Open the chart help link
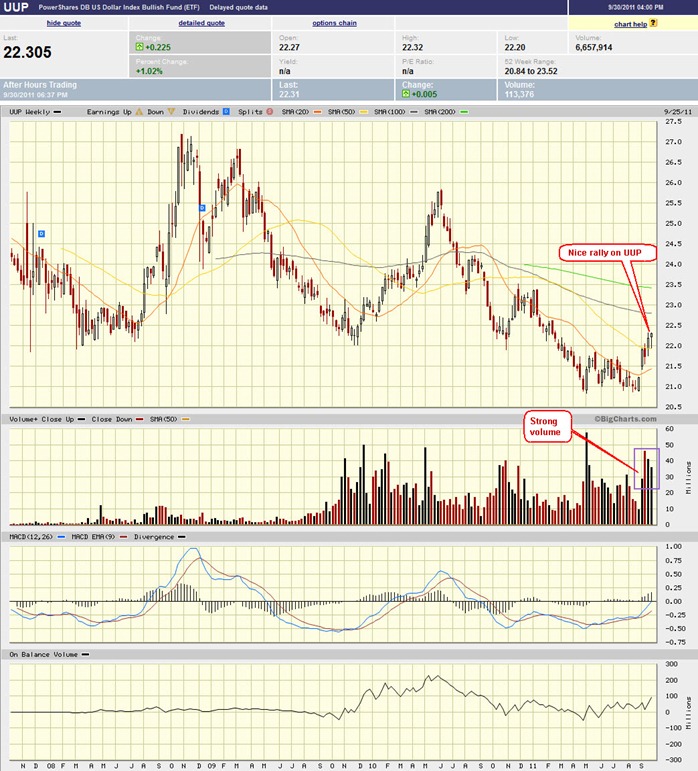The width and height of the screenshot is (698, 771). [x=630, y=24]
